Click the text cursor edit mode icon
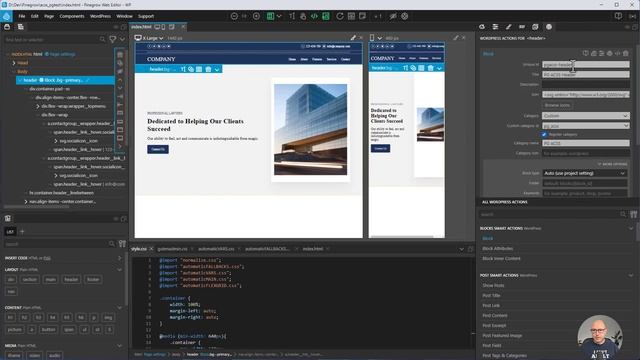640x360 pixels. (x=292, y=16)
